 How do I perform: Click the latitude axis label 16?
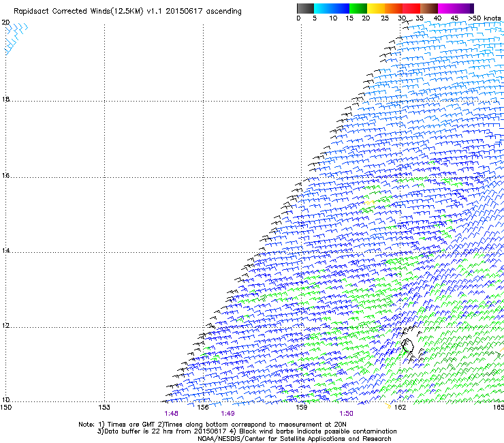point(5,175)
